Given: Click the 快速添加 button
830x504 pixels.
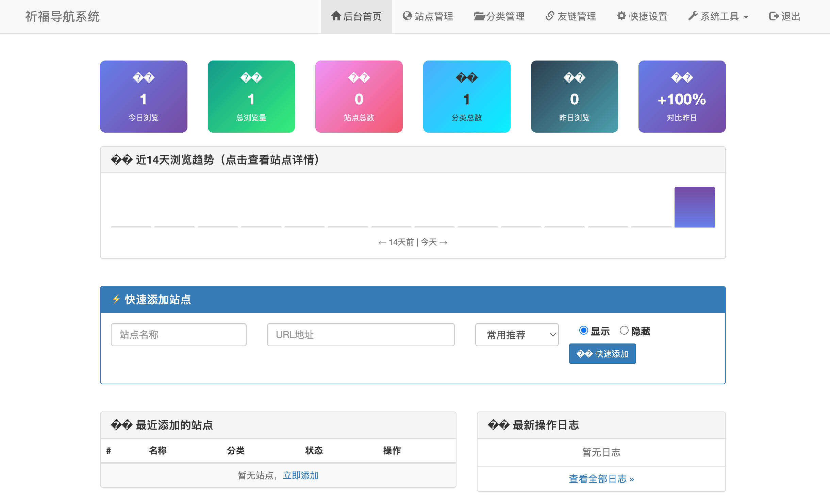Looking at the screenshot, I should [602, 354].
